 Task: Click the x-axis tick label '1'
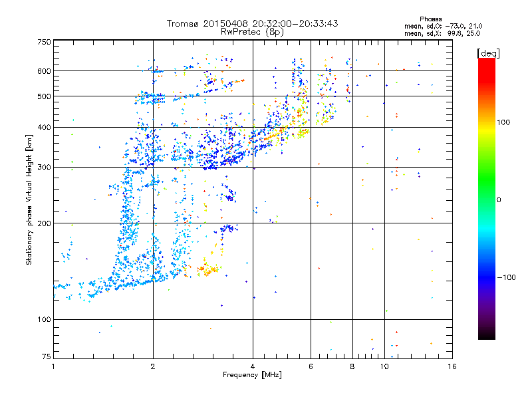(53, 366)
